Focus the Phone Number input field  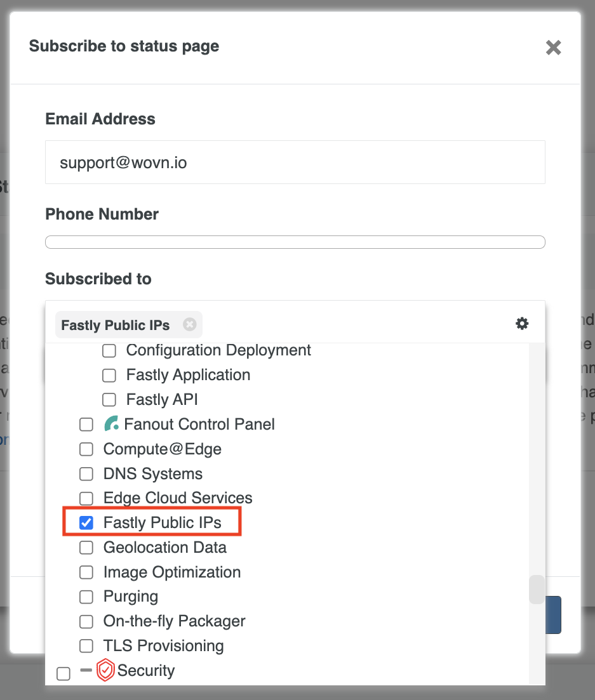295,242
